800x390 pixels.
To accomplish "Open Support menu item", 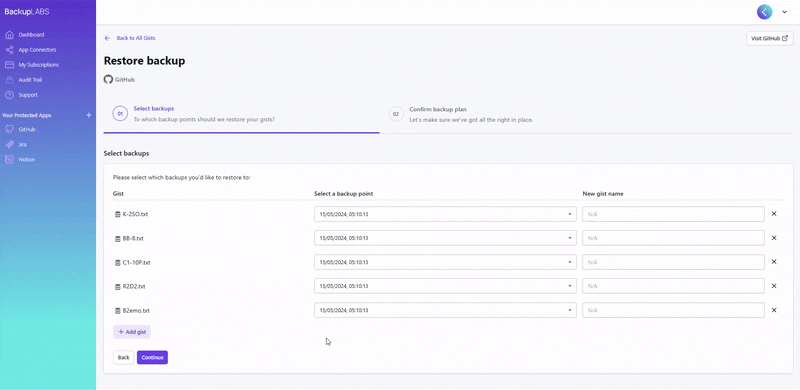I will (x=28, y=95).
